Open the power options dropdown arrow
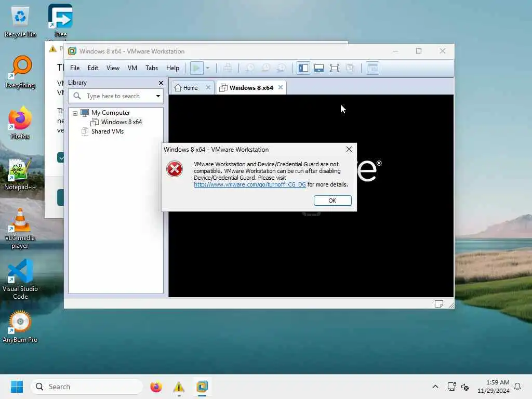532x399 pixels. (x=208, y=68)
